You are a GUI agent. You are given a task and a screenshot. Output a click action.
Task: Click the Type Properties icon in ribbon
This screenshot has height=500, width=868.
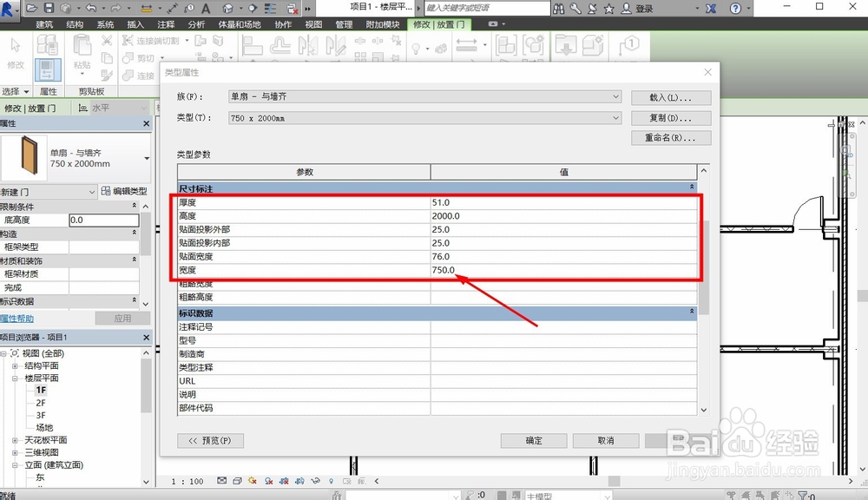48,45
